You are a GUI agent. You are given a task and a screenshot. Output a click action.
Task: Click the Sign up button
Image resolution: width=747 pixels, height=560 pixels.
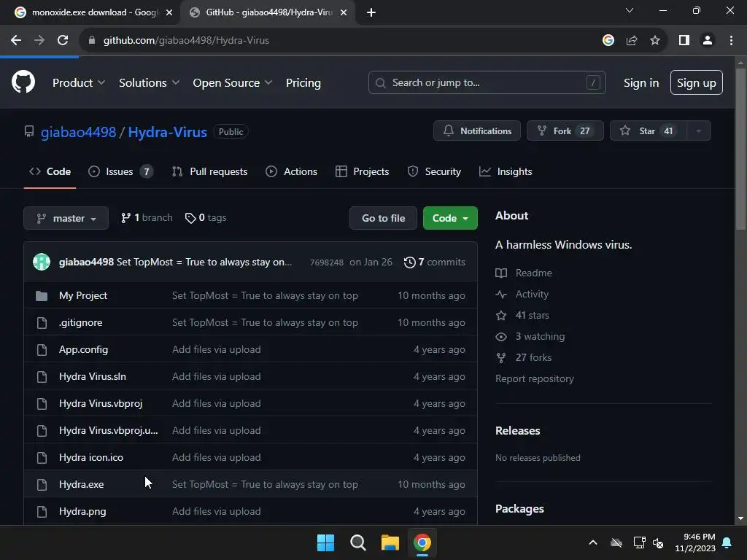[697, 83]
